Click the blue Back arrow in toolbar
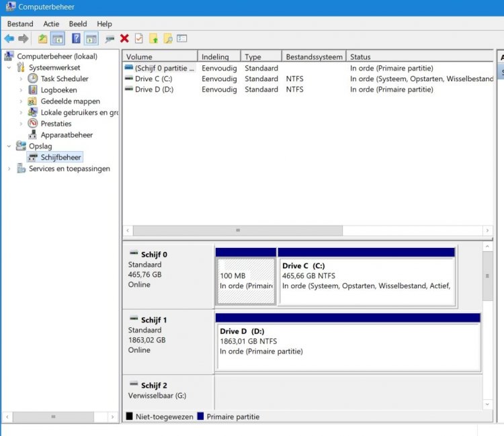The image size is (504, 436). coord(9,39)
